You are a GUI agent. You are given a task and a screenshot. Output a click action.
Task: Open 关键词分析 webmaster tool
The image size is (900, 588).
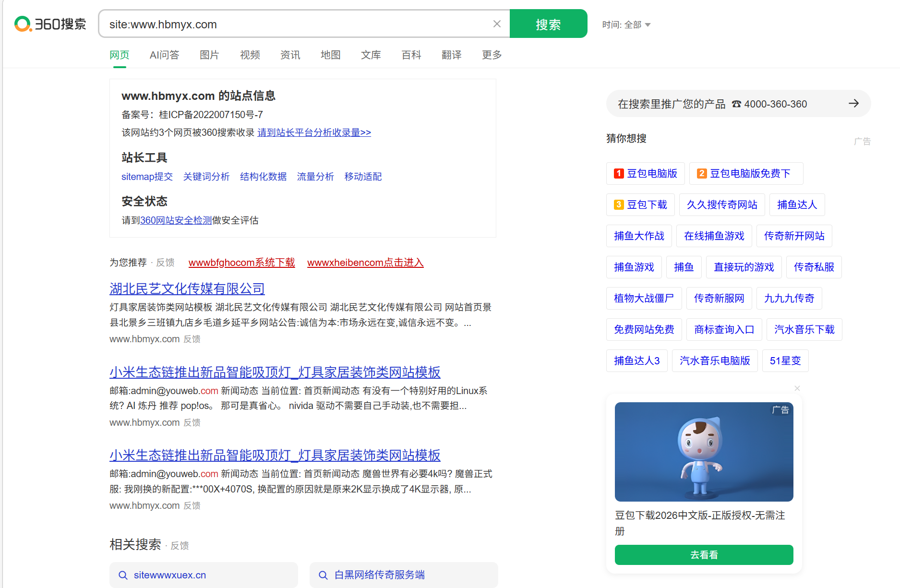(x=206, y=177)
